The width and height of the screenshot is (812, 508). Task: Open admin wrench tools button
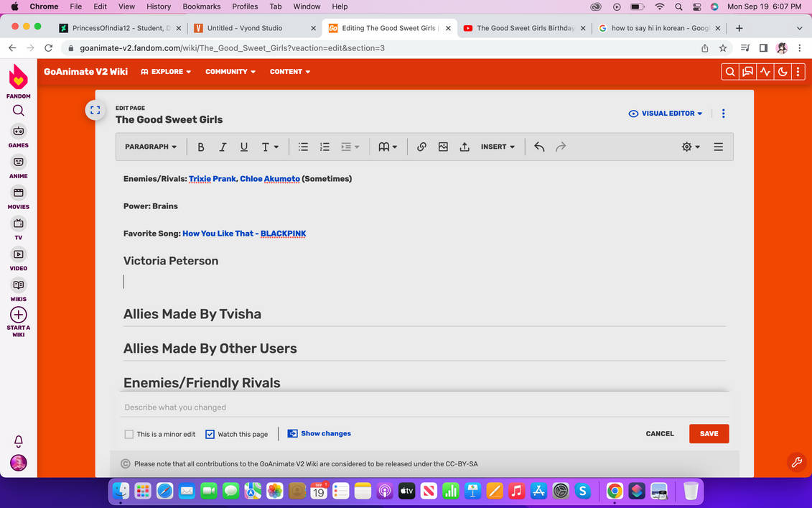[x=796, y=461]
